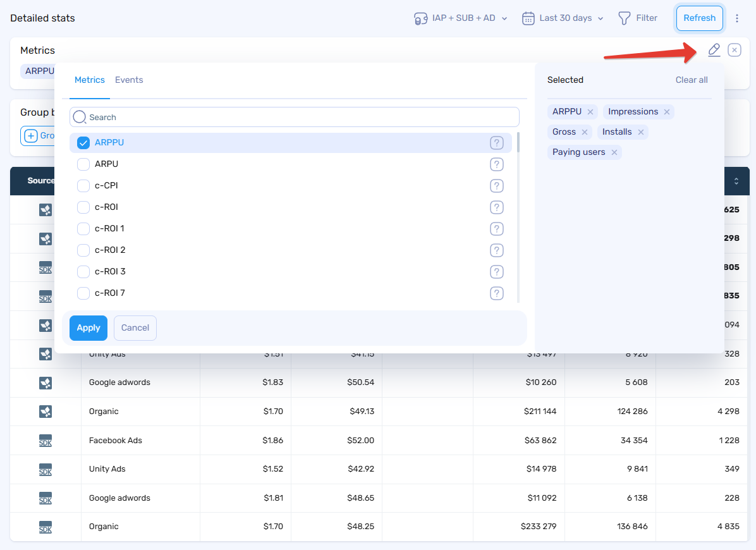The width and height of the screenshot is (756, 550).
Task: Remove Impressions from selected metrics
Action: click(x=666, y=112)
